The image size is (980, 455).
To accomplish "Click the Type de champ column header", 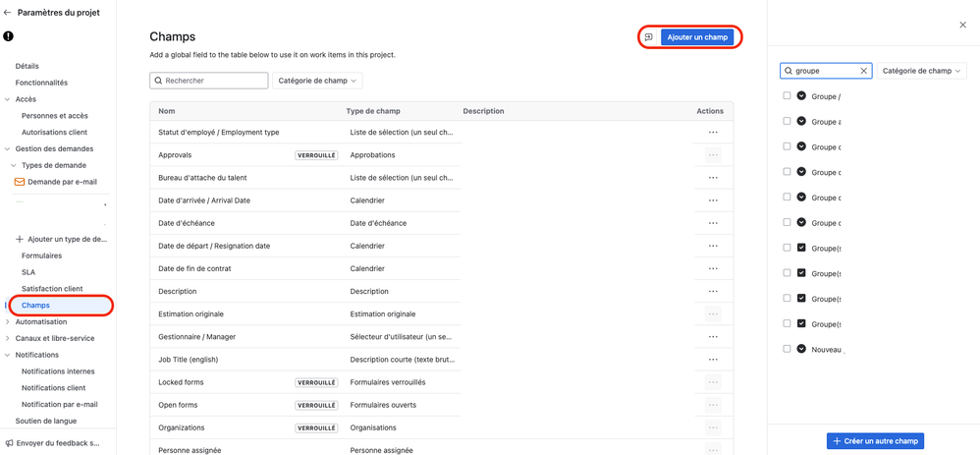I will (373, 111).
